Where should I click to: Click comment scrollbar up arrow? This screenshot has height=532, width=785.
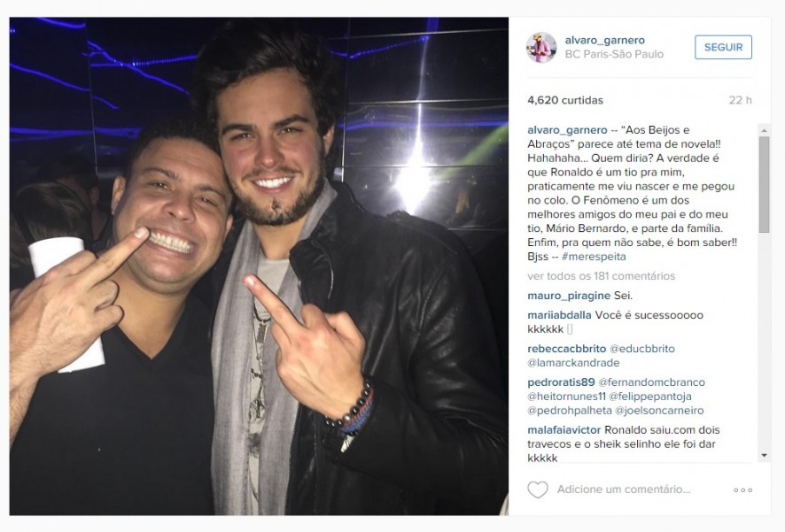[x=764, y=130]
